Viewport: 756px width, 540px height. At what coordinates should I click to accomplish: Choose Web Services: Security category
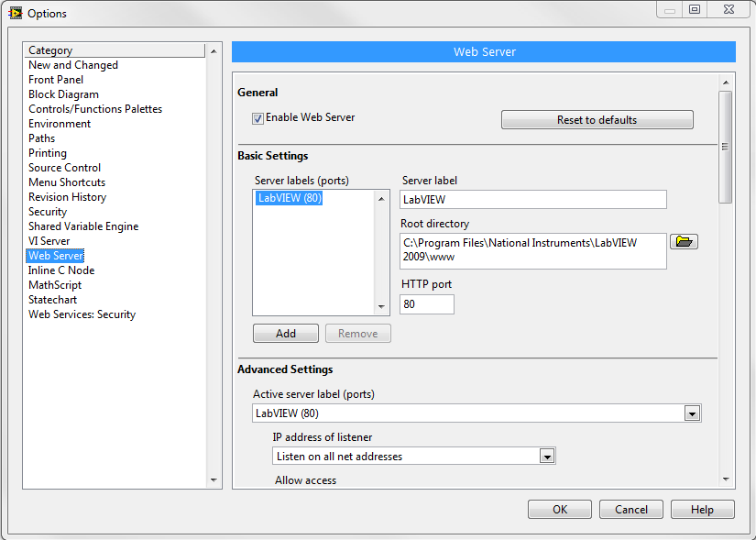coord(82,314)
